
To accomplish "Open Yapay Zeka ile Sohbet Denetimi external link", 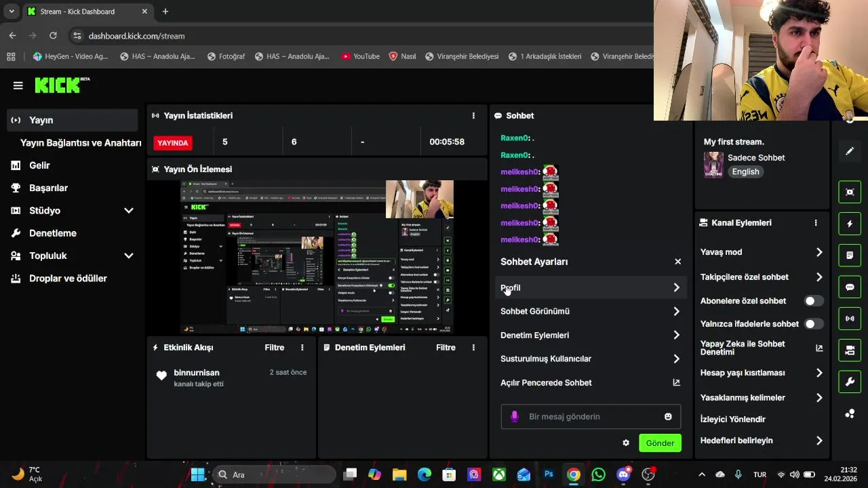I will [x=819, y=348].
